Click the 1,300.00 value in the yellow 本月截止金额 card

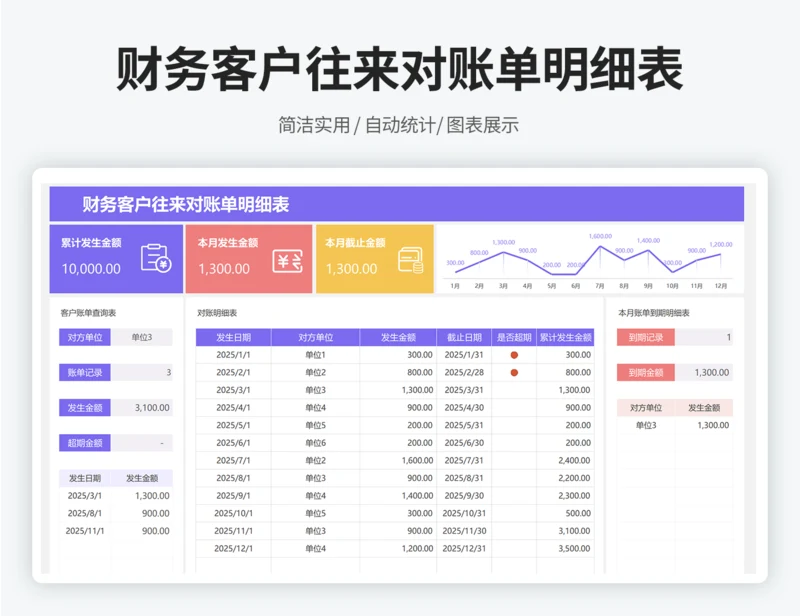pos(352,269)
